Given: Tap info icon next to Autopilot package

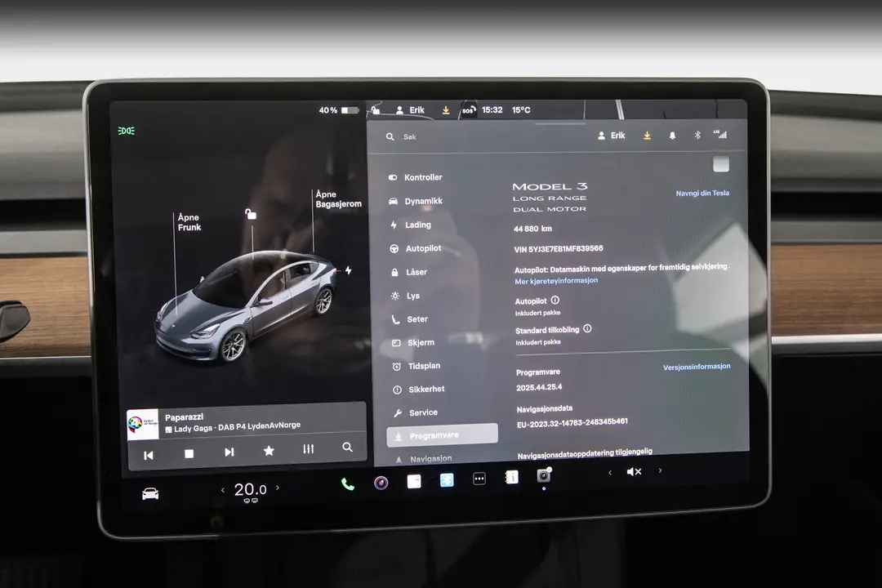Looking at the screenshot, I should [x=555, y=301].
